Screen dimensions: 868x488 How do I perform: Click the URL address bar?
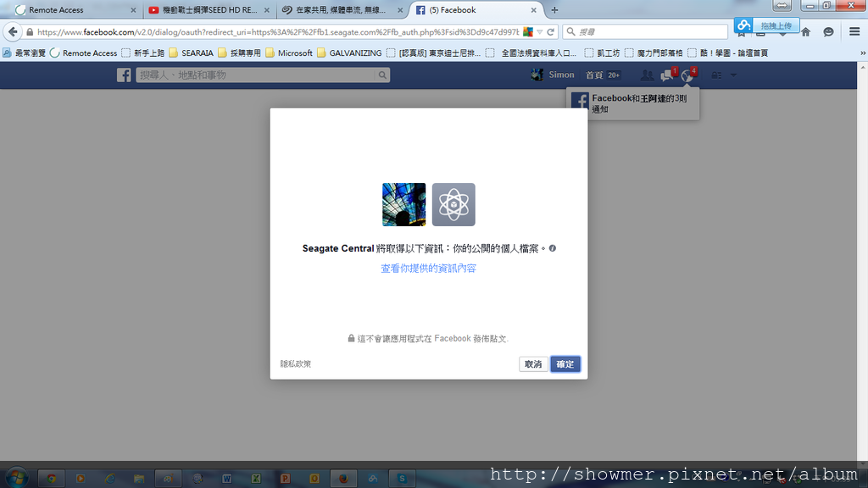(278, 32)
